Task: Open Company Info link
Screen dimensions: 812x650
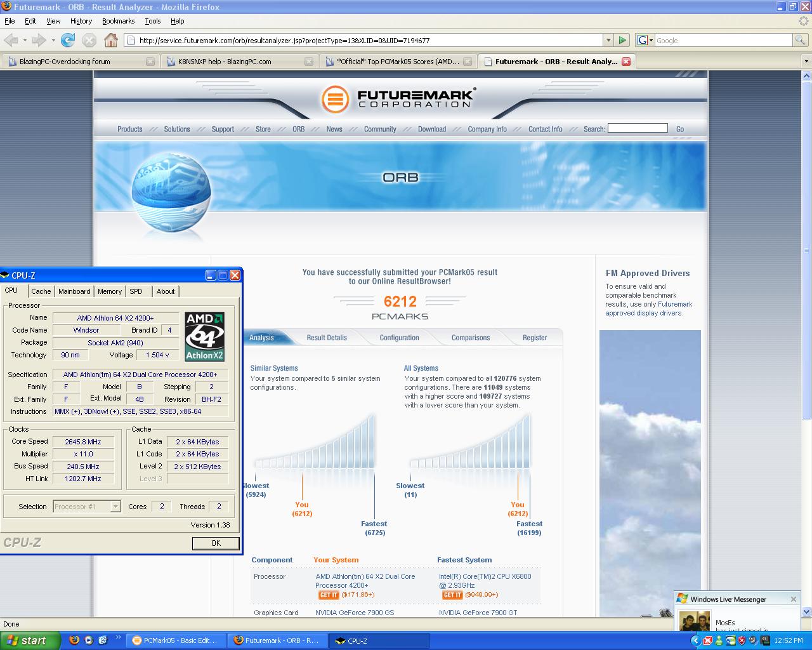Action: pos(487,129)
